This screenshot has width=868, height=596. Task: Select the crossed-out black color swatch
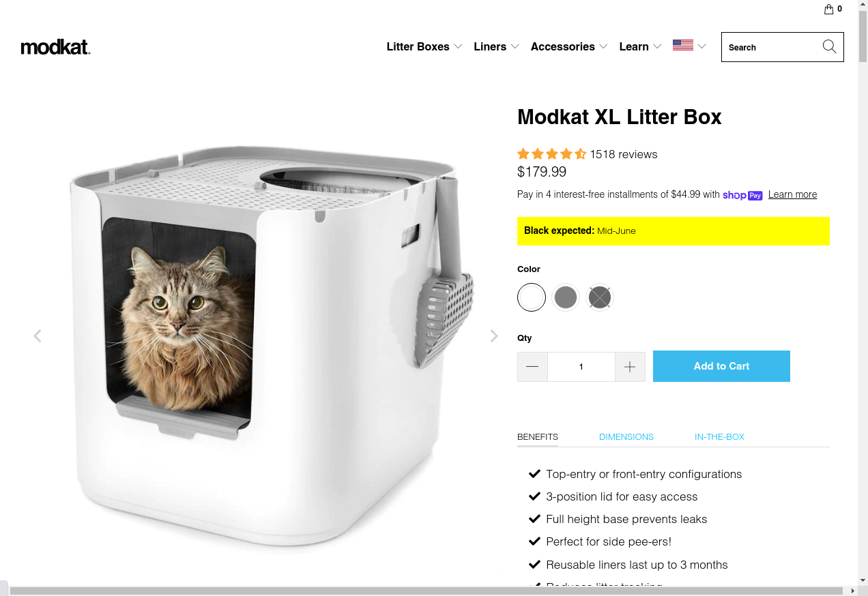click(600, 297)
